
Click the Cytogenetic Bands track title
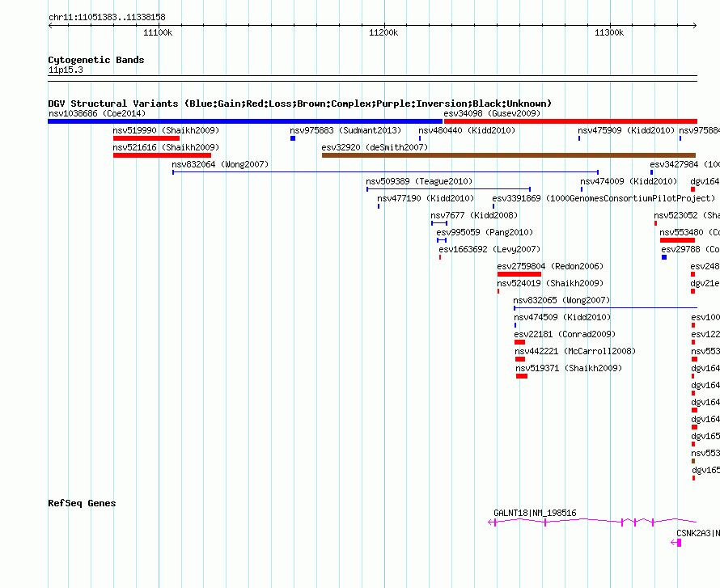click(x=96, y=60)
